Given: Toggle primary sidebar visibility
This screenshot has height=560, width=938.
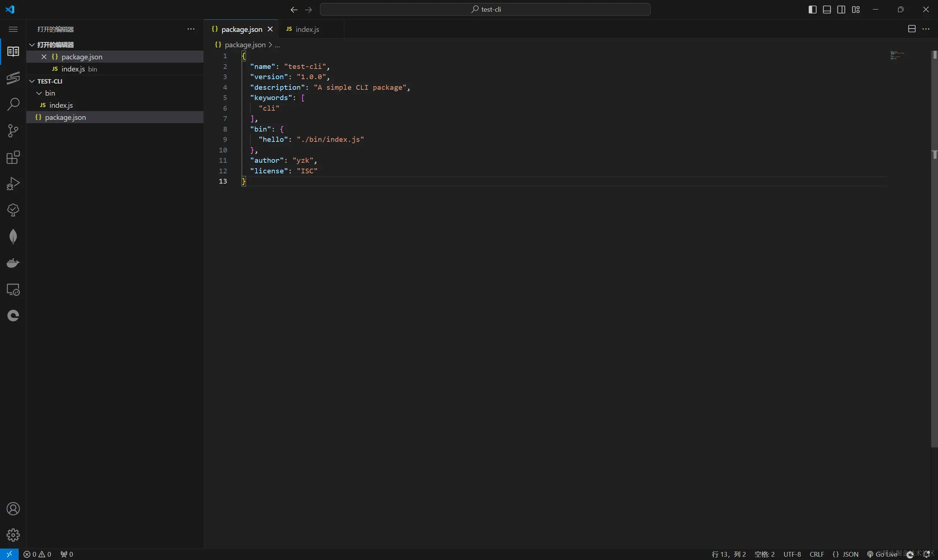Looking at the screenshot, I should [812, 10].
